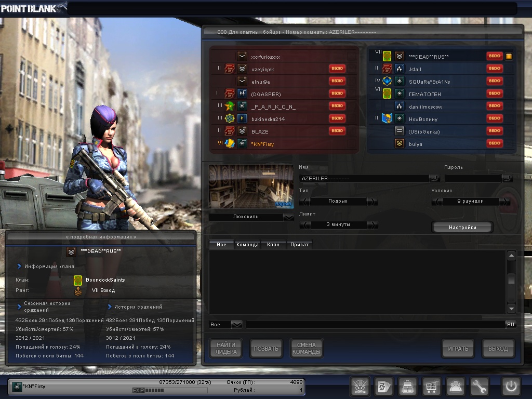Switch to the Клан chat tab

point(273,244)
